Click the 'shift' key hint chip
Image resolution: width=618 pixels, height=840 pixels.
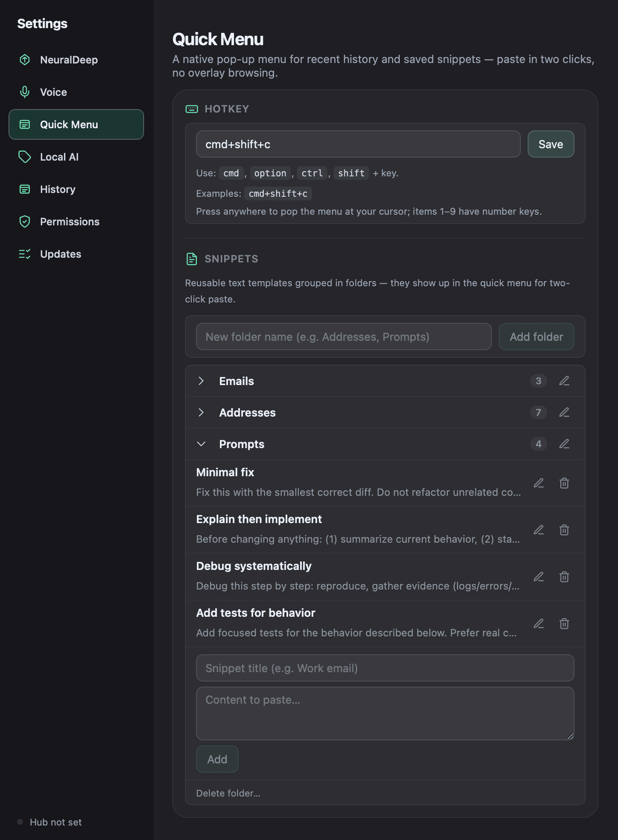(351, 173)
